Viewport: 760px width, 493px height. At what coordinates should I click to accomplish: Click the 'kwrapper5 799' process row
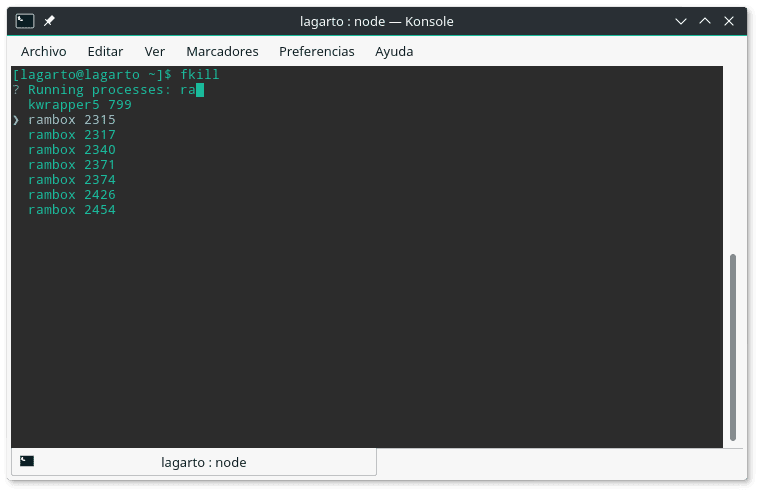coord(80,105)
